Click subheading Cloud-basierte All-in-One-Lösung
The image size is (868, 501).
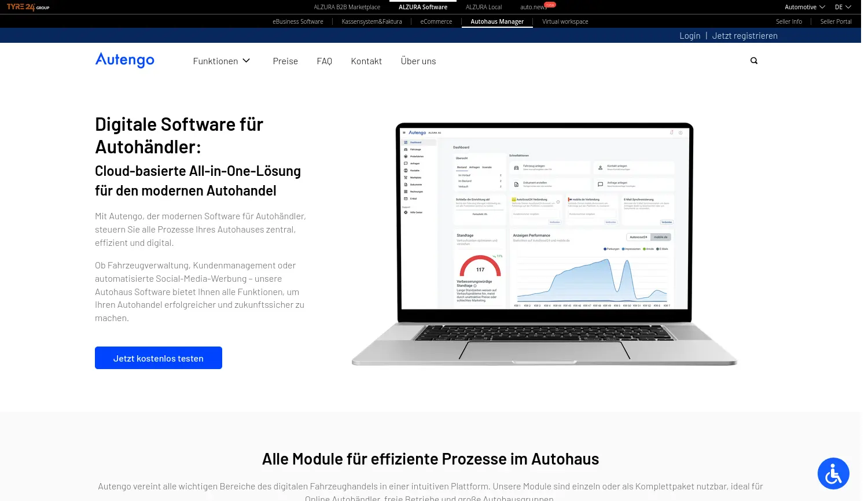click(198, 180)
